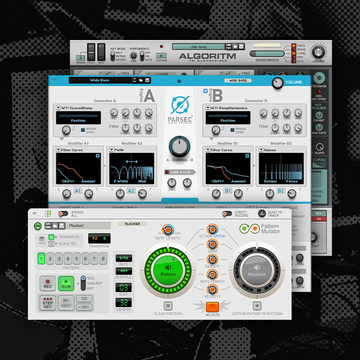Viewport: 360px width, 360px height.
Task: Click the Gate Length orange knob
Action: 167,230
